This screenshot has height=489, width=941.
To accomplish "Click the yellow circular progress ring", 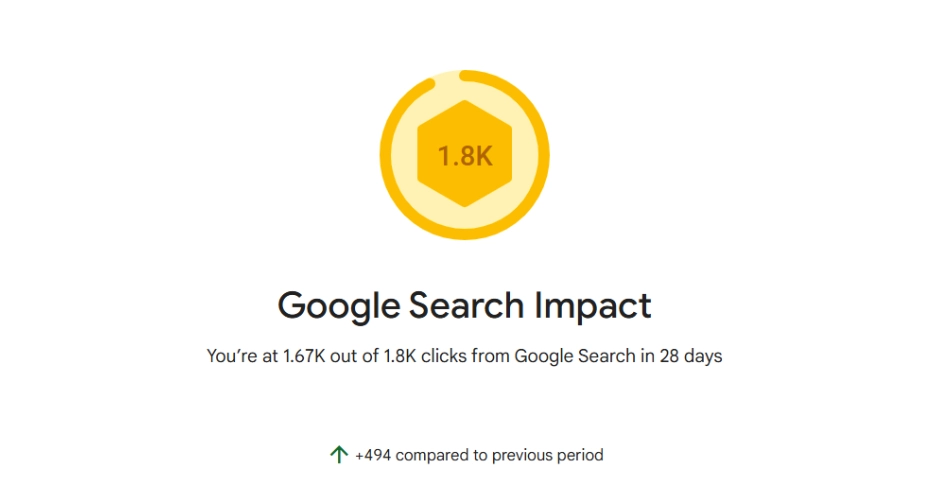I will [544, 156].
